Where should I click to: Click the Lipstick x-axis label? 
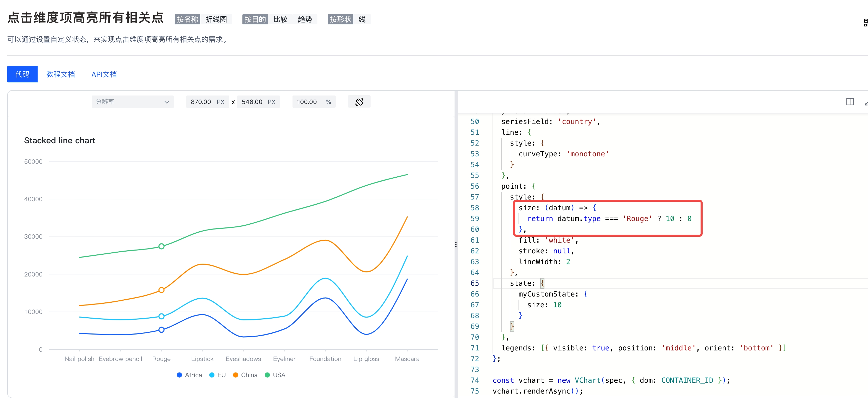pyautogui.click(x=202, y=359)
